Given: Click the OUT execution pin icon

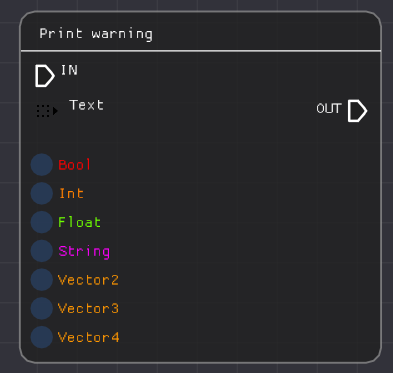Looking at the screenshot, I should [357, 111].
